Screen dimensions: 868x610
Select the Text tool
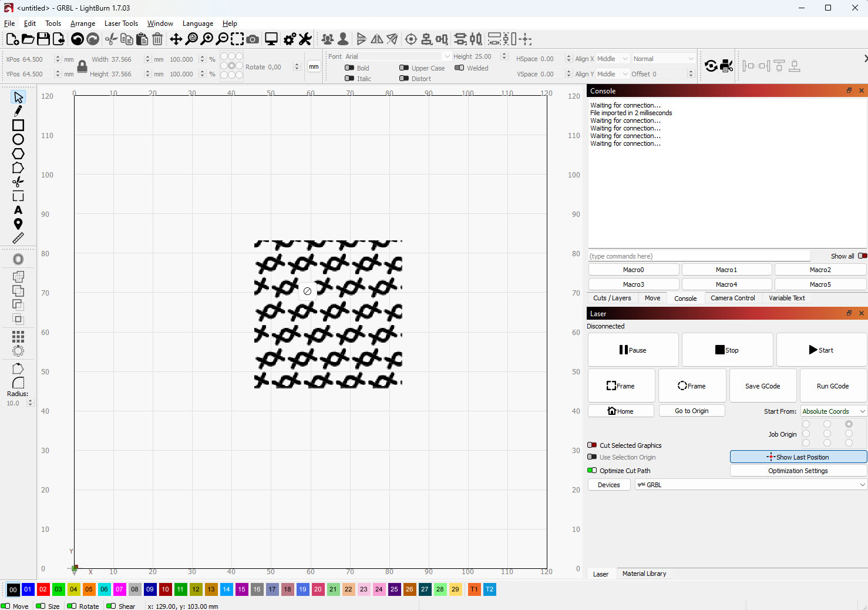tap(18, 210)
